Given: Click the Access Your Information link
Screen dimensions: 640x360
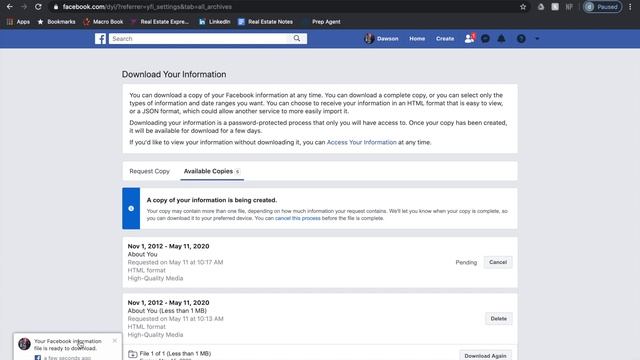Looking at the screenshot, I should pyautogui.click(x=362, y=142).
